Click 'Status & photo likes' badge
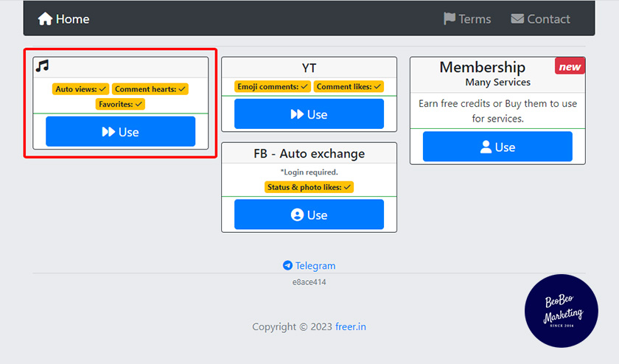Image resolution: width=619 pixels, height=364 pixels. click(309, 187)
